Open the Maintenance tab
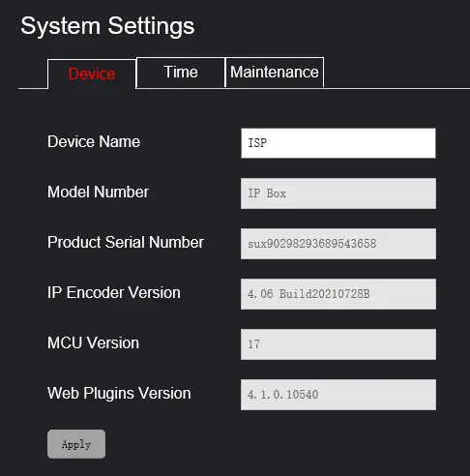The width and height of the screenshot is (470, 476). (275, 72)
